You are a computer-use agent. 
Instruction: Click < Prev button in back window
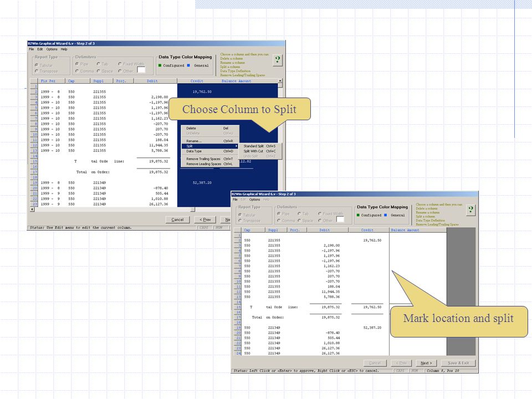205,219
